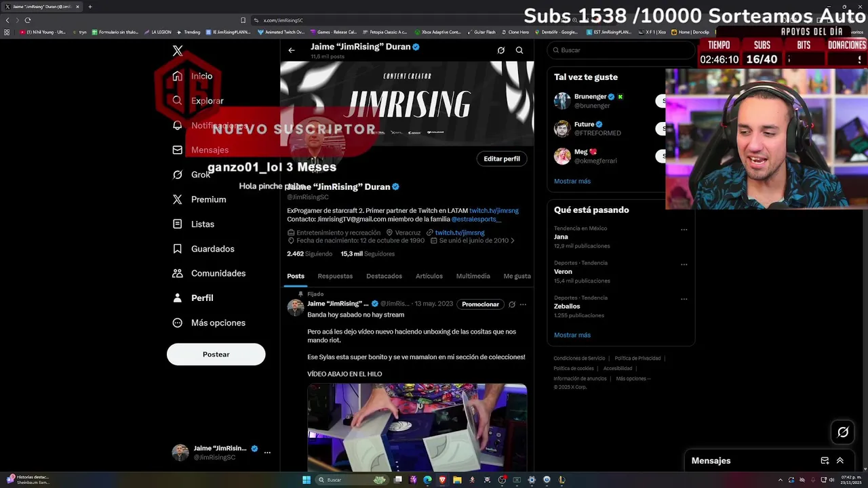The height and width of the screenshot is (488, 868).
Task: Open File Explorer from the taskbar
Action: (x=457, y=480)
